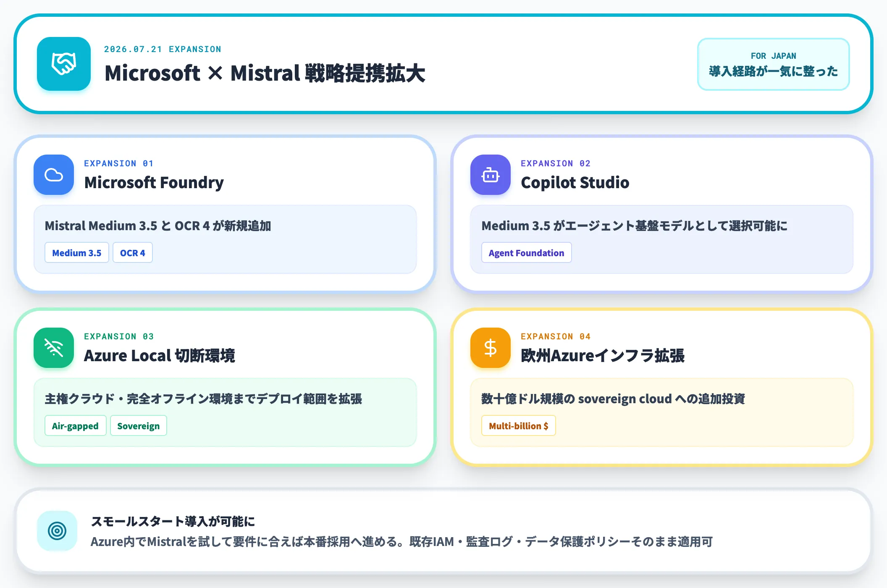The image size is (887, 588).
Task: Click the Copilot Studio heading
Action: coord(575,183)
